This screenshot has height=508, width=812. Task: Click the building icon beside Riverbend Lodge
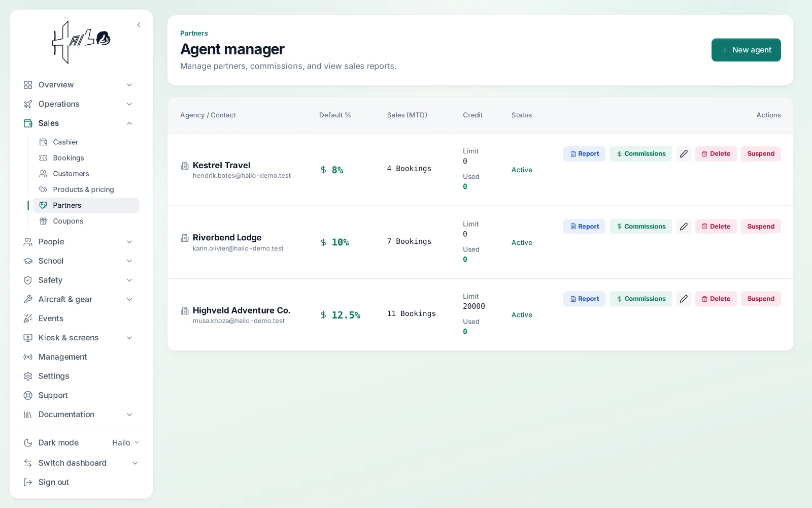coord(185,238)
